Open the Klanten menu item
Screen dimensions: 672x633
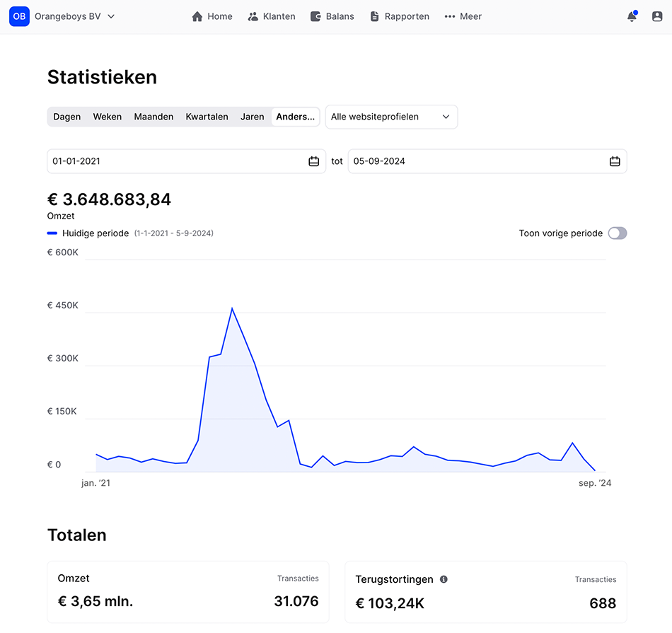point(272,16)
